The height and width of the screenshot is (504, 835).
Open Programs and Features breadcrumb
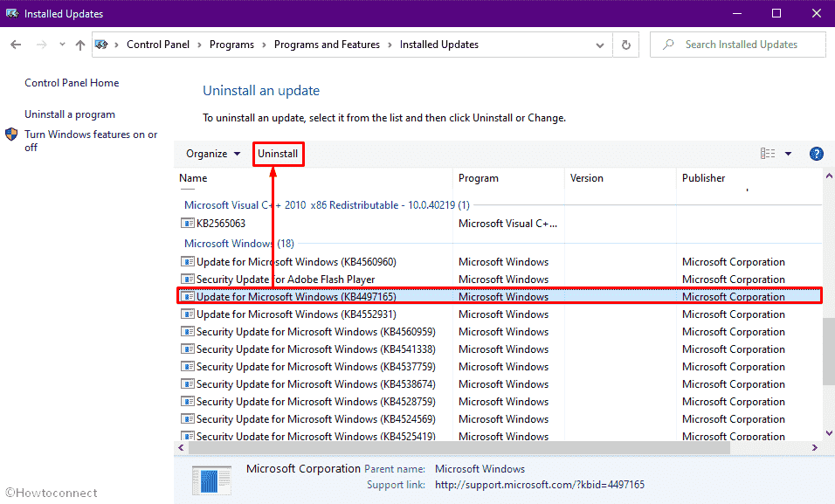pyautogui.click(x=327, y=45)
